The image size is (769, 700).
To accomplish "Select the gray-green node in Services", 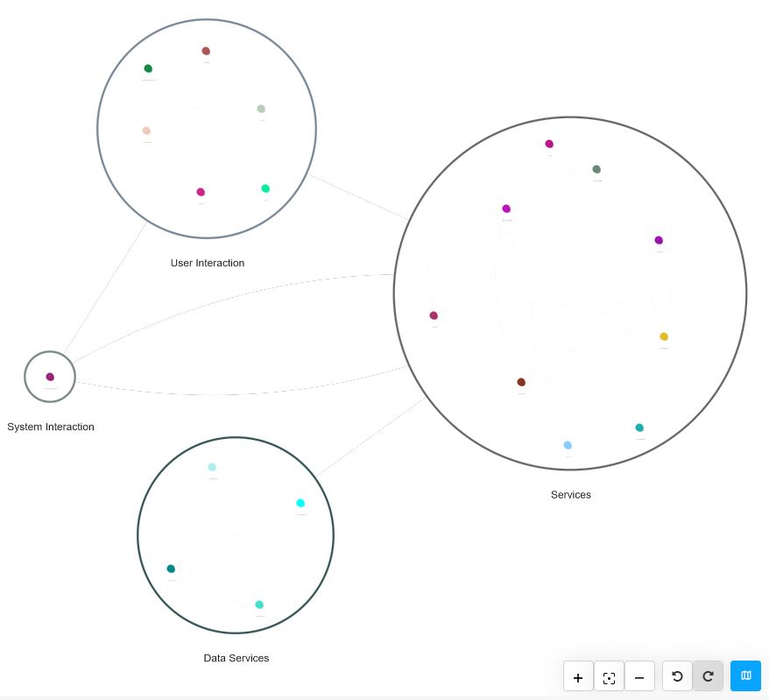I will (x=596, y=169).
